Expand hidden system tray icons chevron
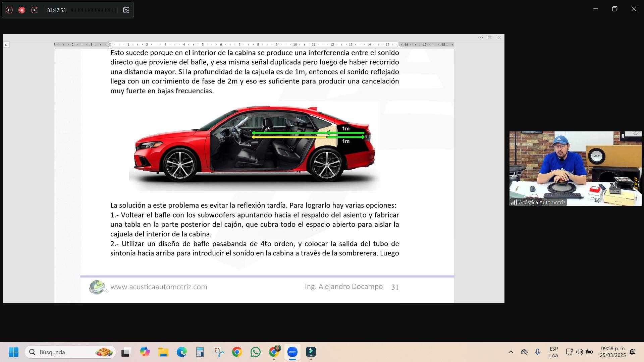 tap(511, 352)
